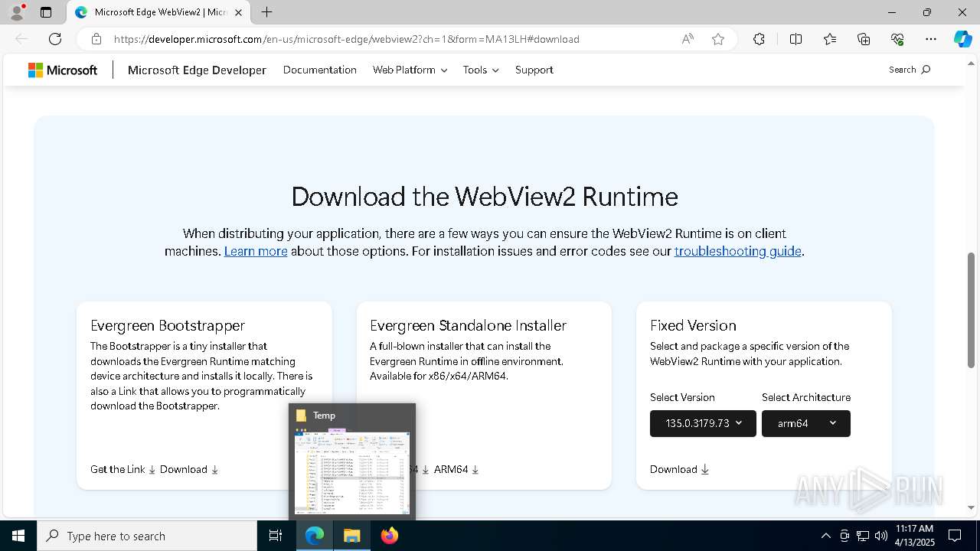Open the Temp folder window thumbnail
The image size is (980, 551).
click(x=352, y=462)
